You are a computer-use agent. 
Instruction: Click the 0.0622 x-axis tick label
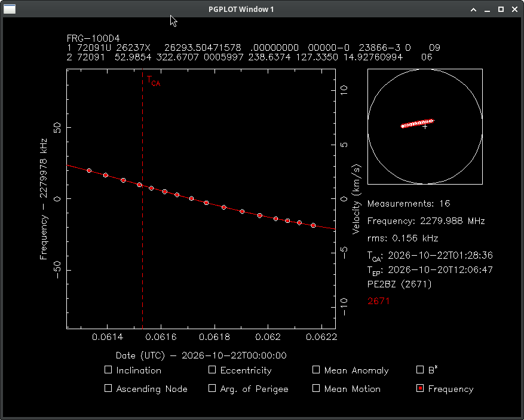click(x=321, y=337)
